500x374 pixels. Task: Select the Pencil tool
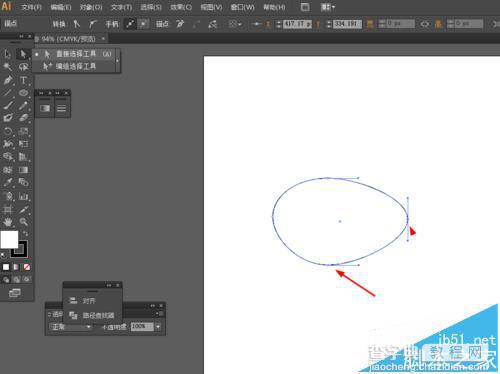click(23, 106)
